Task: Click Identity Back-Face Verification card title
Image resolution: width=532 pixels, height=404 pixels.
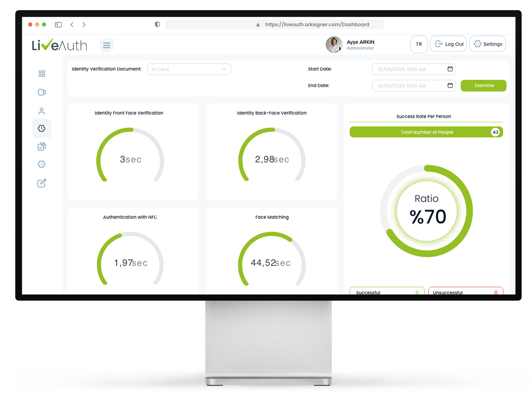Action: coord(272,113)
